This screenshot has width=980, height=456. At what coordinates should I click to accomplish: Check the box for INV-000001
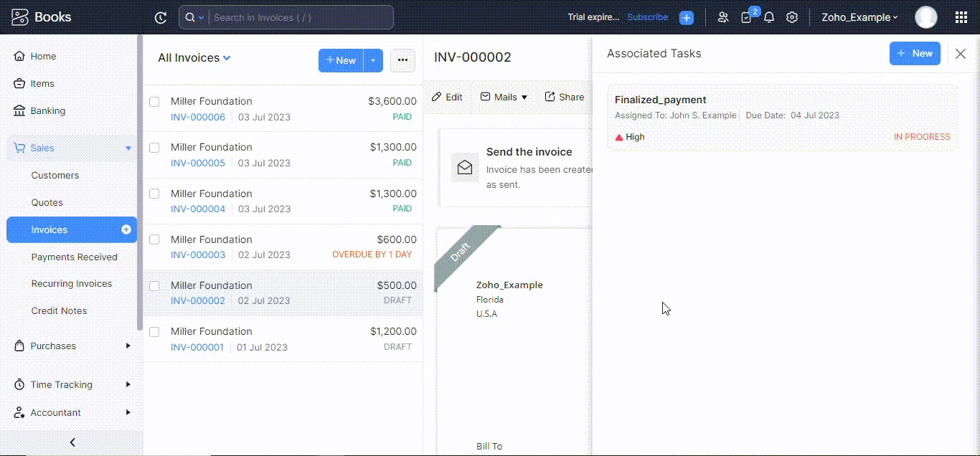click(x=154, y=332)
